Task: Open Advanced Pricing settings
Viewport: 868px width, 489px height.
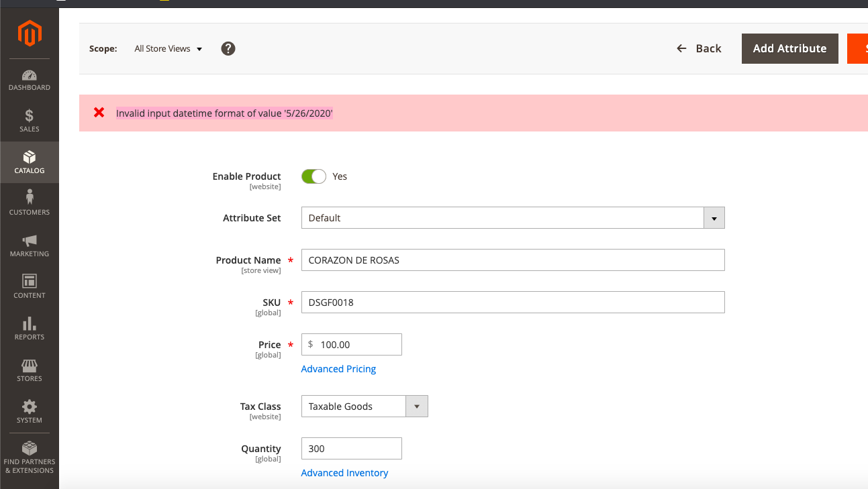Action: pyautogui.click(x=338, y=368)
